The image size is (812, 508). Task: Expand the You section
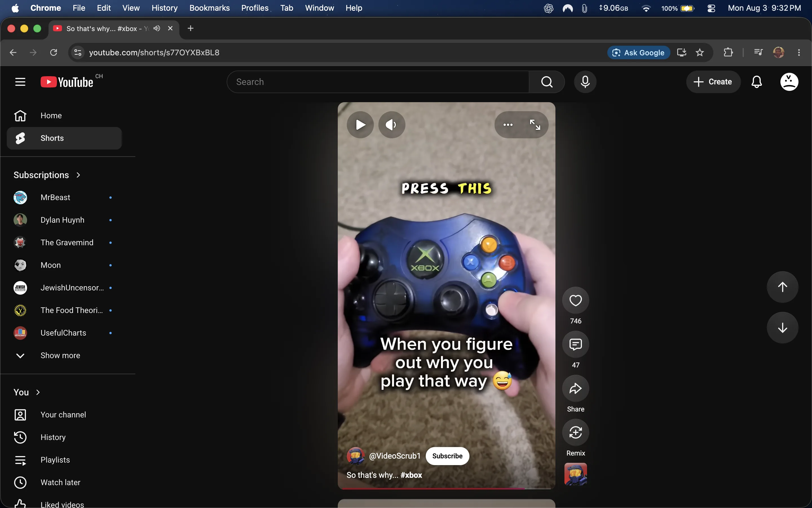(27, 392)
